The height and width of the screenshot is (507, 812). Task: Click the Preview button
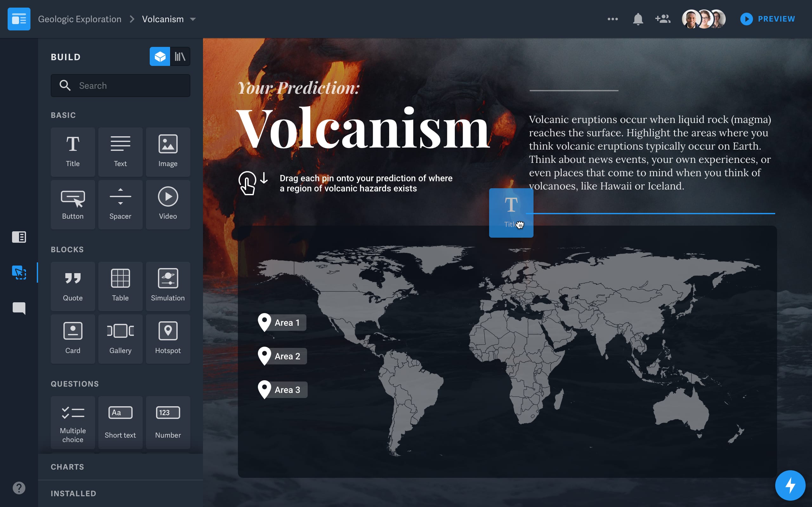pyautogui.click(x=768, y=19)
